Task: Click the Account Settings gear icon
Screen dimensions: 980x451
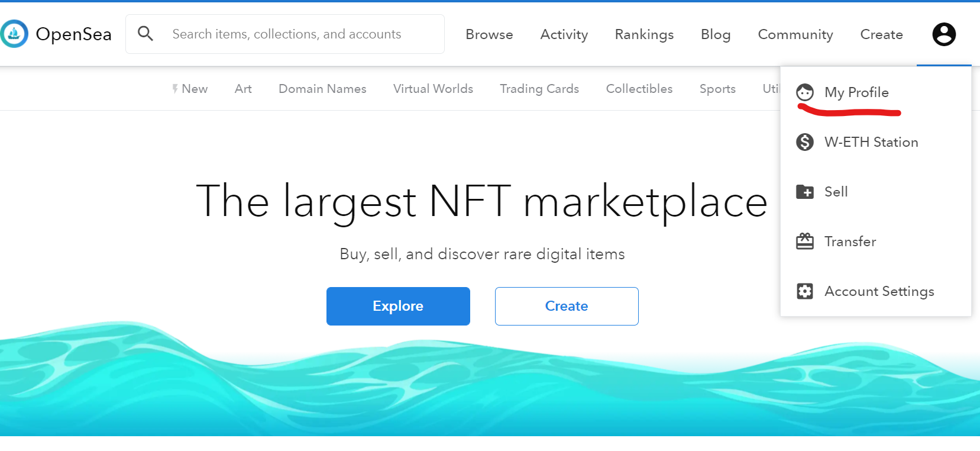Action: point(805,291)
